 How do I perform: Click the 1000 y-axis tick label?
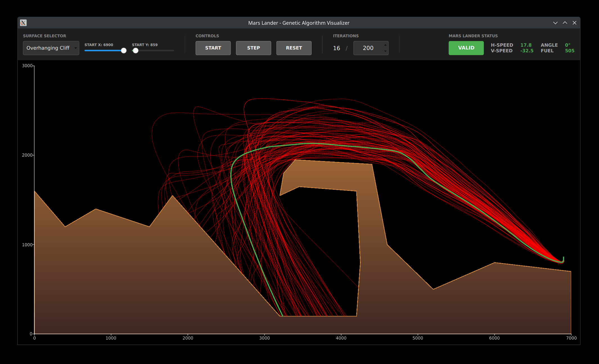click(x=27, y=245)
